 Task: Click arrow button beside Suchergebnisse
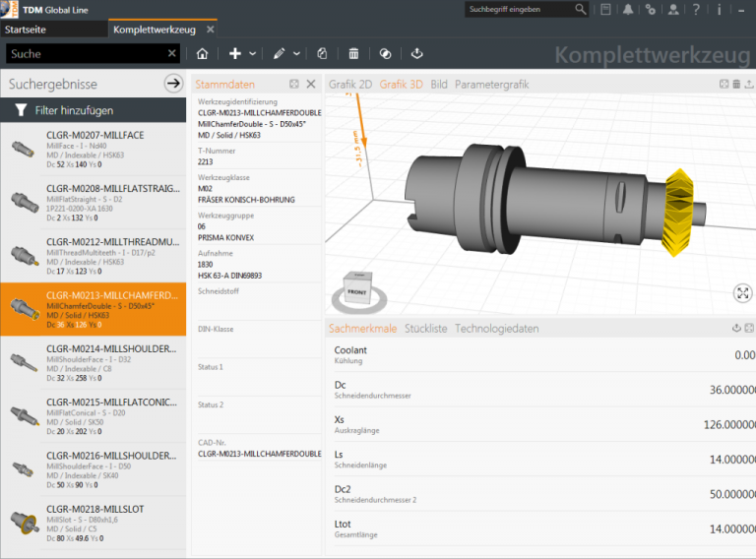click(x=173, y=84)
